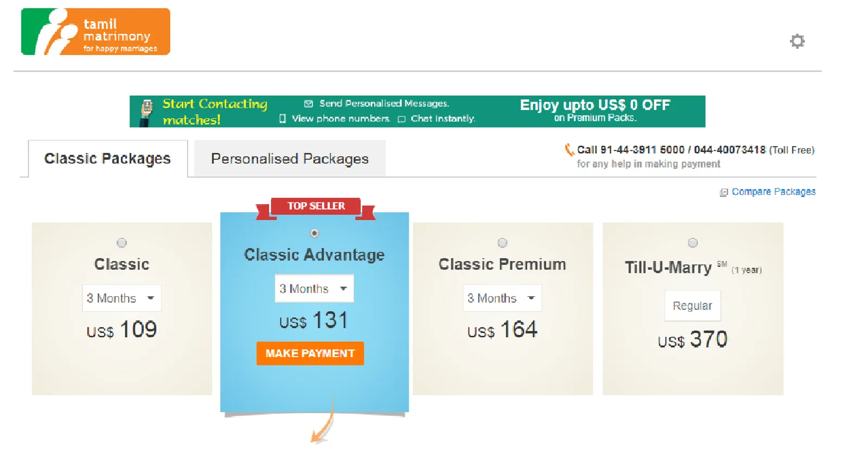
Task: Select the Till-U-Marry radio button
Action: tap(693, 243)
